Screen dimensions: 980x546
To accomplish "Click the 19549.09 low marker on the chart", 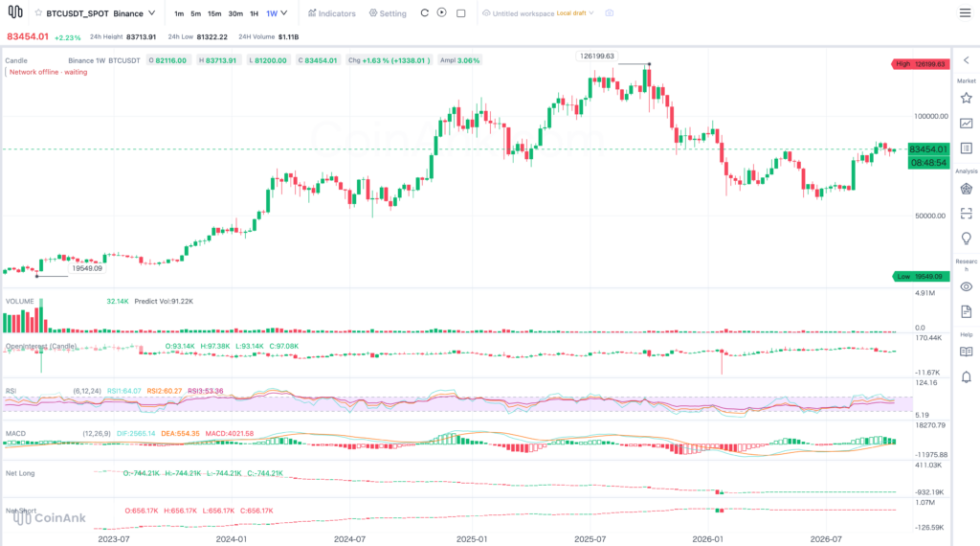I will pos(87,268).
